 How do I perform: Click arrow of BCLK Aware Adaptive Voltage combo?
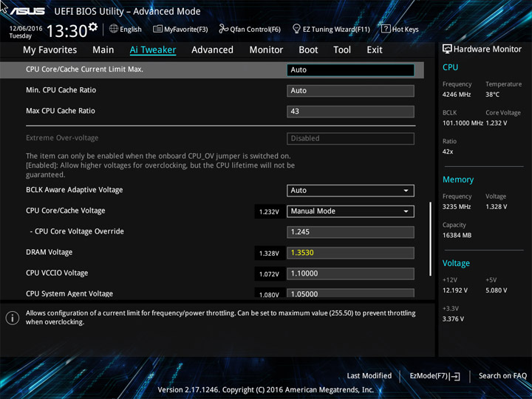pyautogui.click(x=406, y=191)
